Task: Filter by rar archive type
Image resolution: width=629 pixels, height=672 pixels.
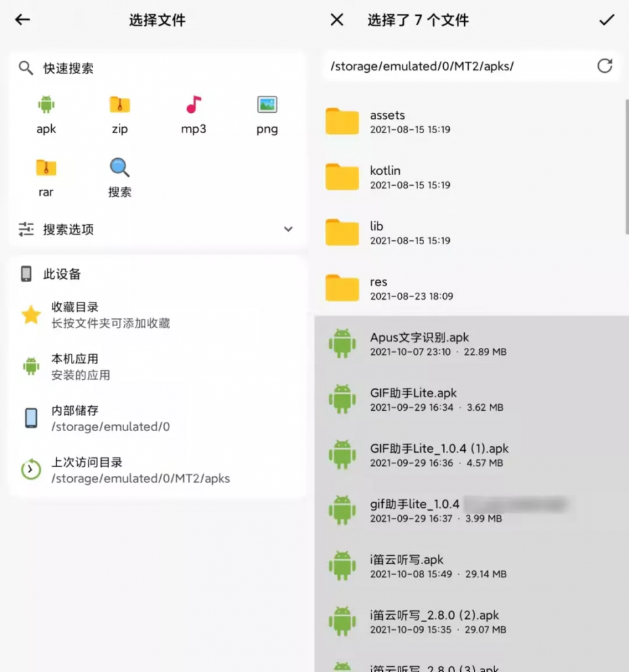Action: point(47,178)
